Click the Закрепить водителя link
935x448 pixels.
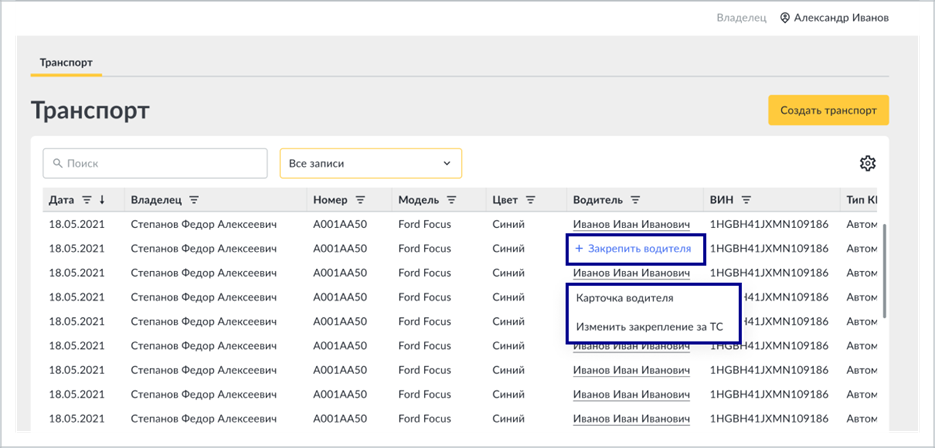point(633,249)
